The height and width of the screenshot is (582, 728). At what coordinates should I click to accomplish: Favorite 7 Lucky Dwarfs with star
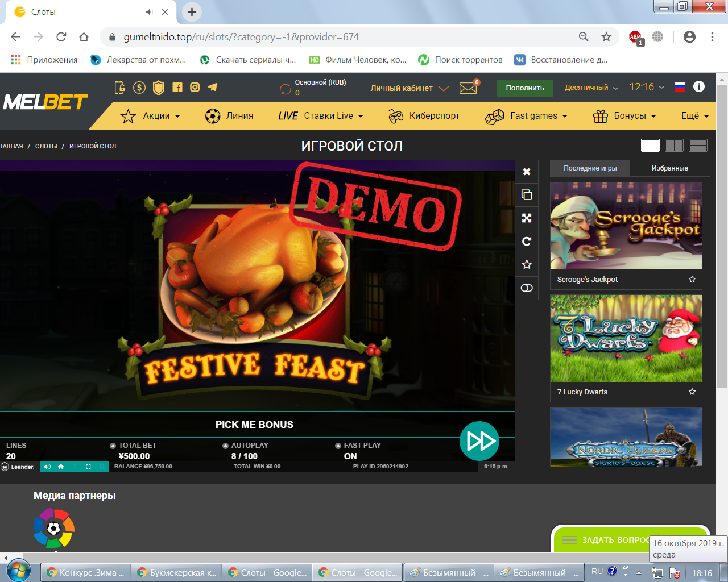(692, 392)
